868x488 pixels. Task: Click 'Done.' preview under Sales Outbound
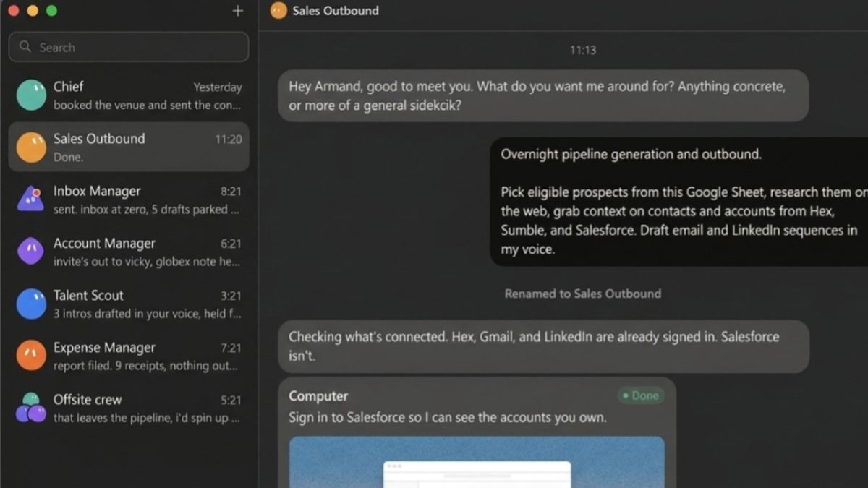point(68,157)
